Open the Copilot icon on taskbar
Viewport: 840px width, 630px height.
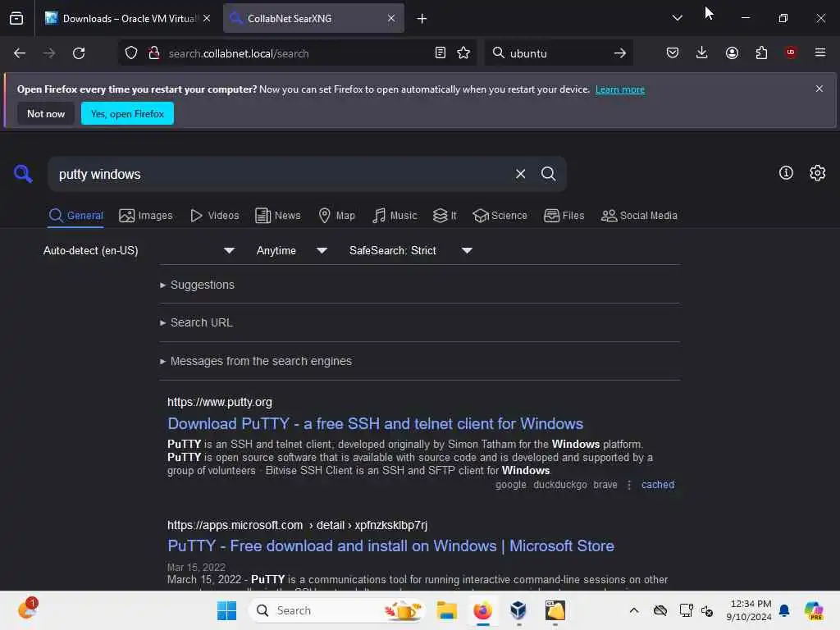(x=814, y=610)
